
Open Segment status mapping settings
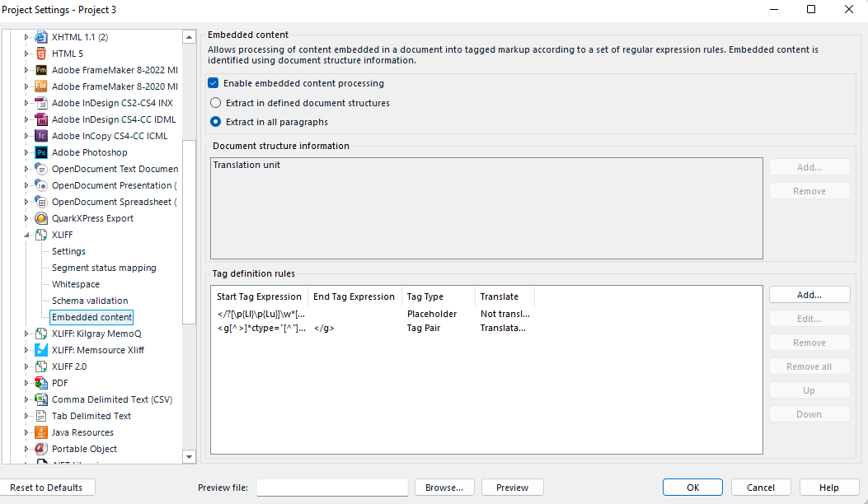105,268
